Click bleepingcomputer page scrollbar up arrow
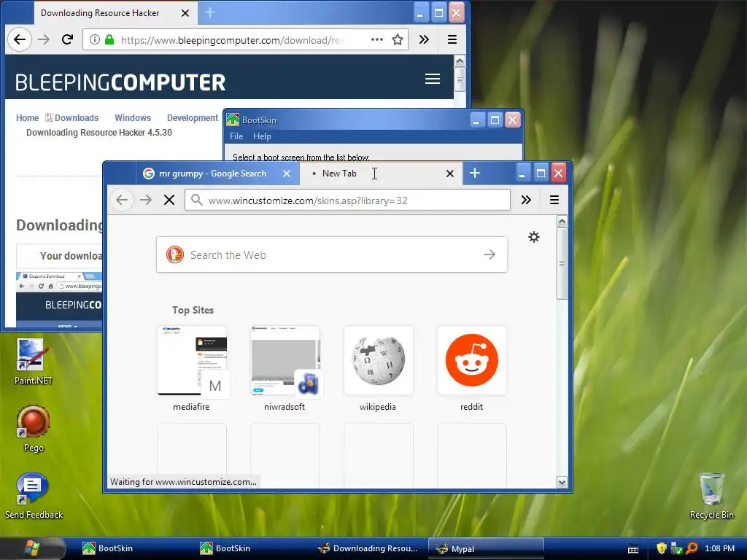The image size is (747, 560). click(460, 61)
